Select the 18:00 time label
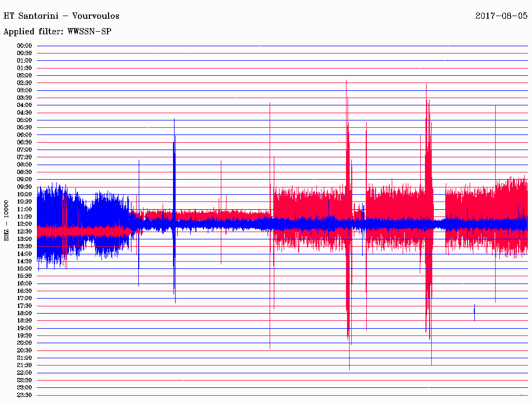 24,314
